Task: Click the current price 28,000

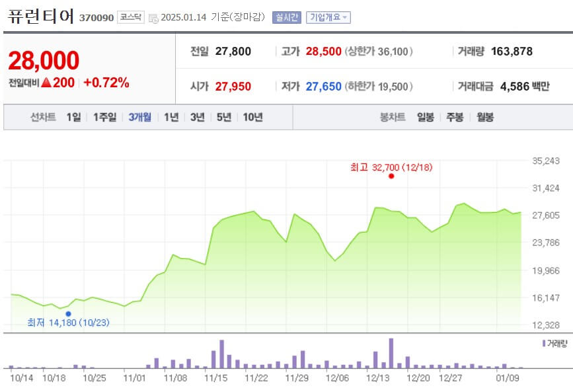Action: 44,60
